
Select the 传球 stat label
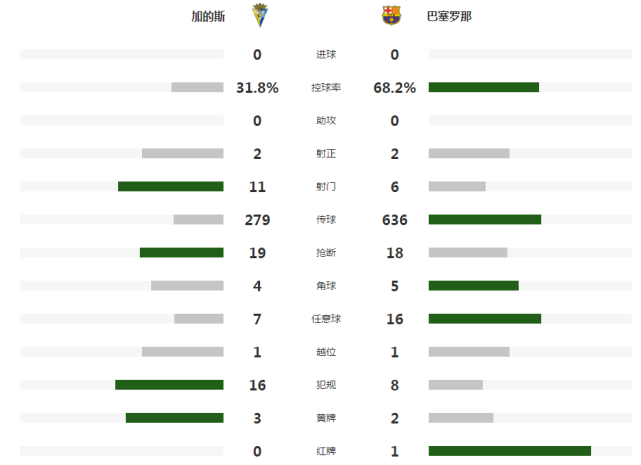pos(326,220)
